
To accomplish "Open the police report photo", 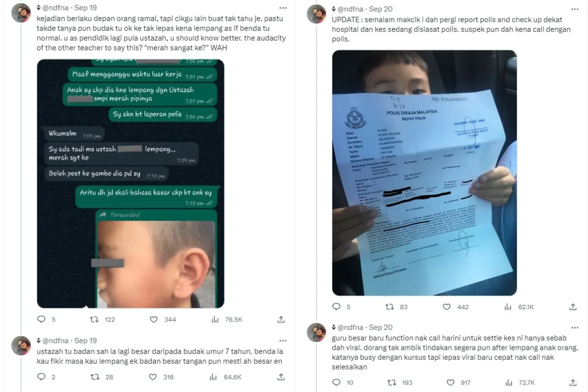I will click(424, 173).
